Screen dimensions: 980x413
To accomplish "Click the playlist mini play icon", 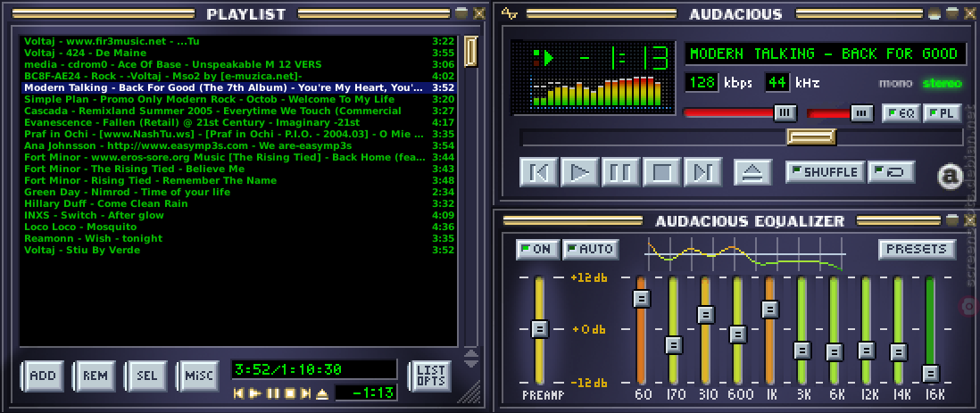I will 255,393.
